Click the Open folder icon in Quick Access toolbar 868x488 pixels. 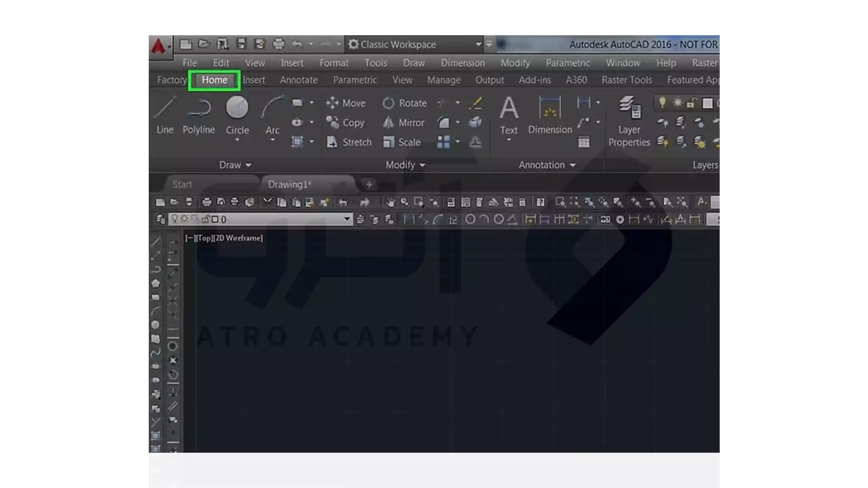pyautogui.click(x=204, y=44)
